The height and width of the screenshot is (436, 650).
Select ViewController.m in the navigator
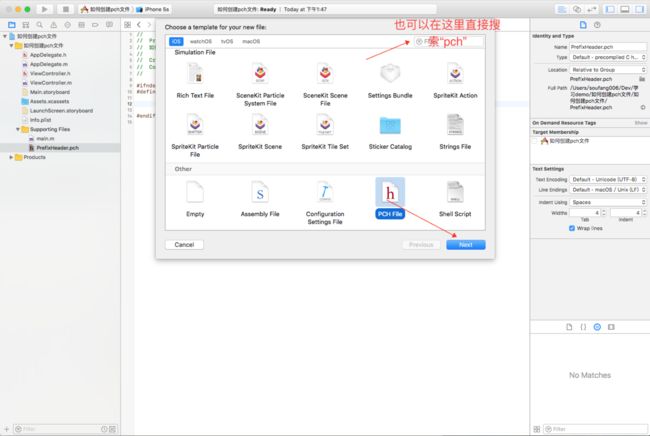pos(50,83)
